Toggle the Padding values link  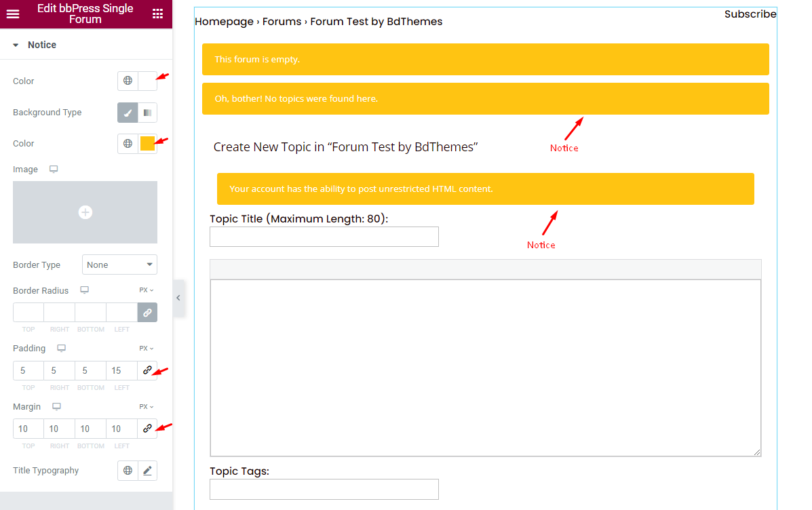tap(147, 370)
